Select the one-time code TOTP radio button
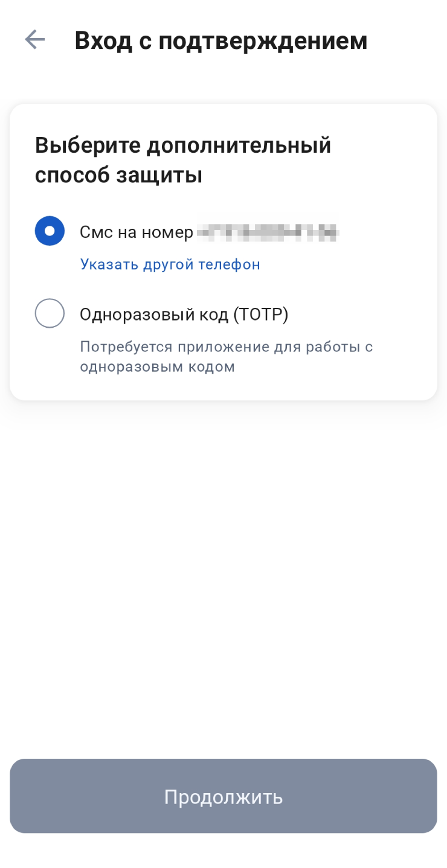This screenshot has width=447, height=868. point(50,314)
